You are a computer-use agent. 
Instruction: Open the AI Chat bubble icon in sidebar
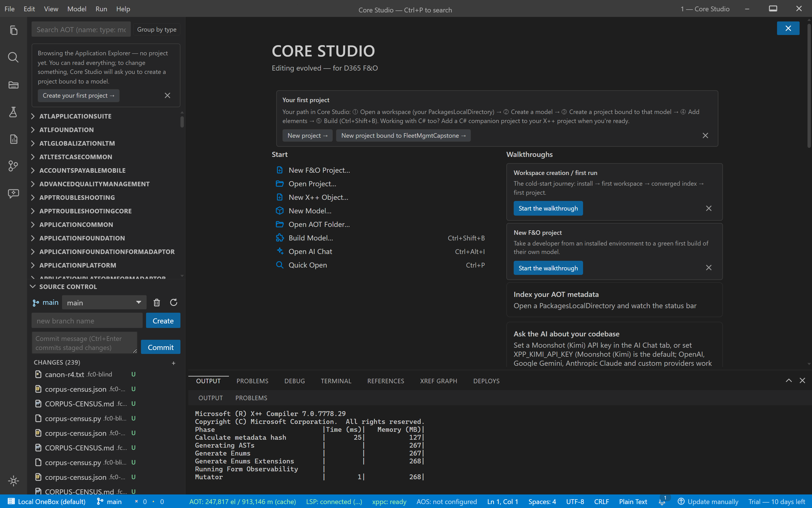[x=14, y=193]
